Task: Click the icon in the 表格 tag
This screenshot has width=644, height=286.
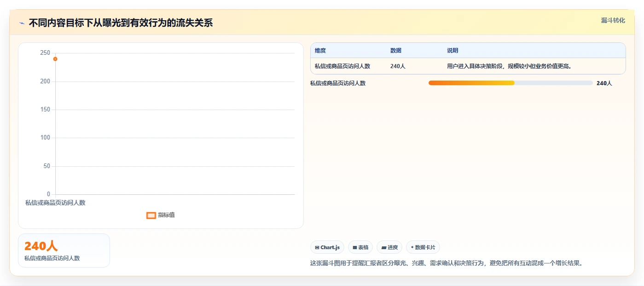Action: 355,248
